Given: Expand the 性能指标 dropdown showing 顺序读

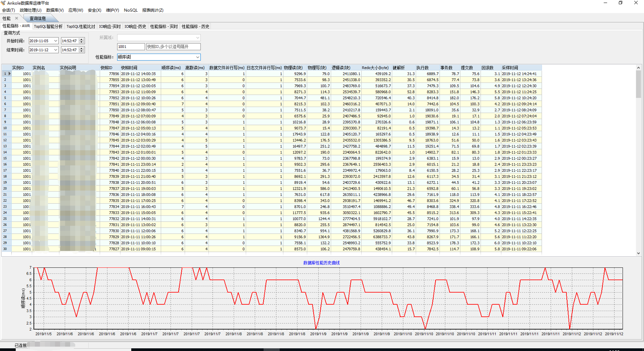Looking at the screenshot, I should tap(198, 57).
